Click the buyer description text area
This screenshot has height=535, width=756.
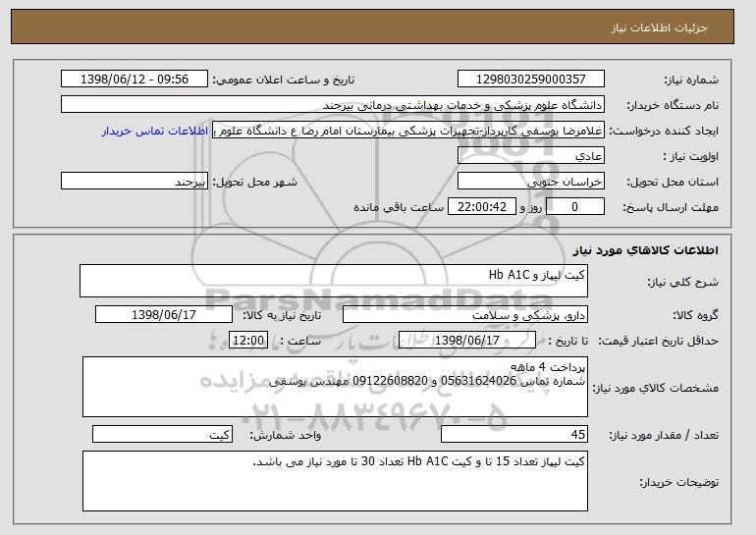pos(335,481)
